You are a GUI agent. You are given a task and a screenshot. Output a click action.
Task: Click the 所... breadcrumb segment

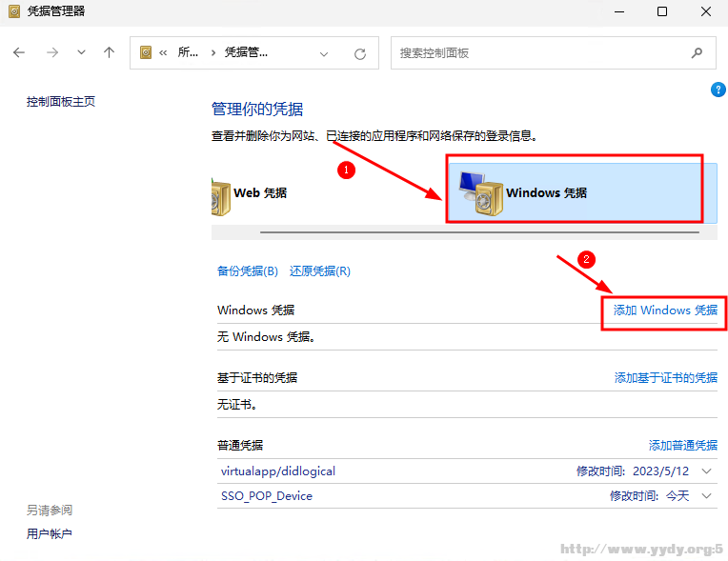(x=188, y=52)
